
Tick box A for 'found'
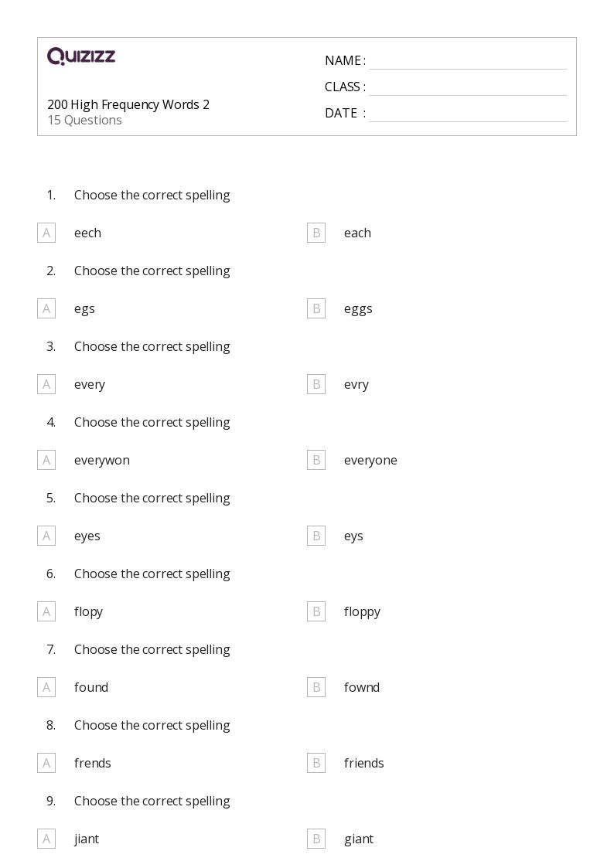pos(46,687)
